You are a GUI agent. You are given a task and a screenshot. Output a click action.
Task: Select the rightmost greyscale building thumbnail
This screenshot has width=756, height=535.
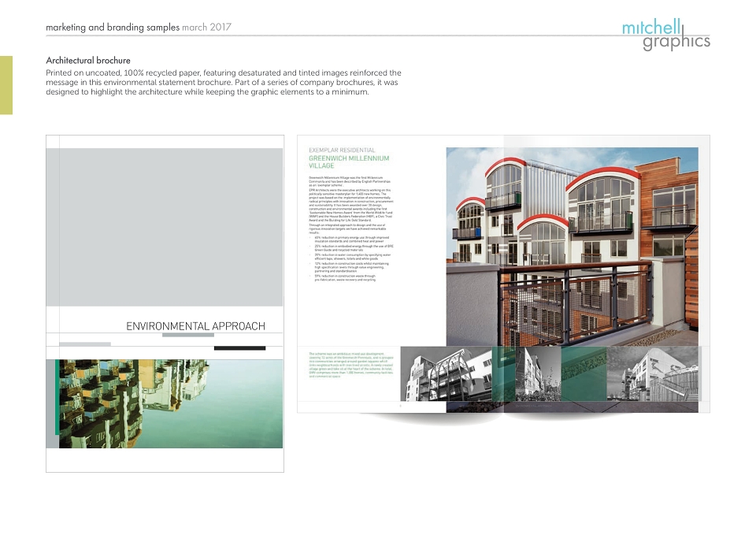[x=652, y=374]
